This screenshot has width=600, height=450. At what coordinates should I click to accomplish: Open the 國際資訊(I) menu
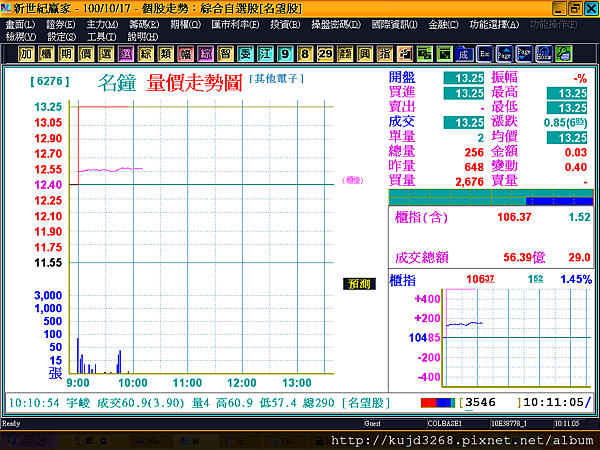click(395, 25)
